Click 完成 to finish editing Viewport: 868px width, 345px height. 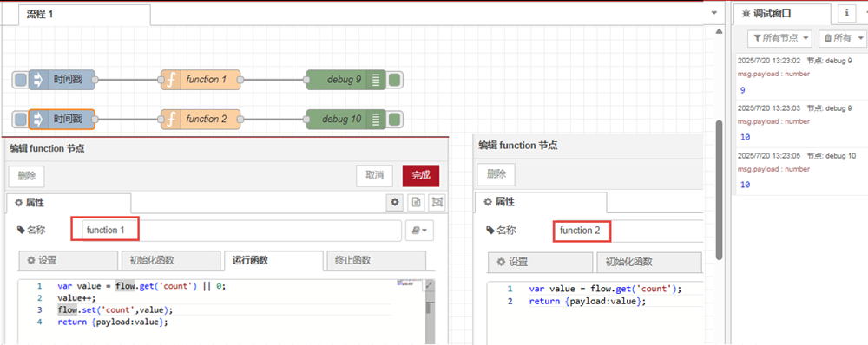click(421, 176)
